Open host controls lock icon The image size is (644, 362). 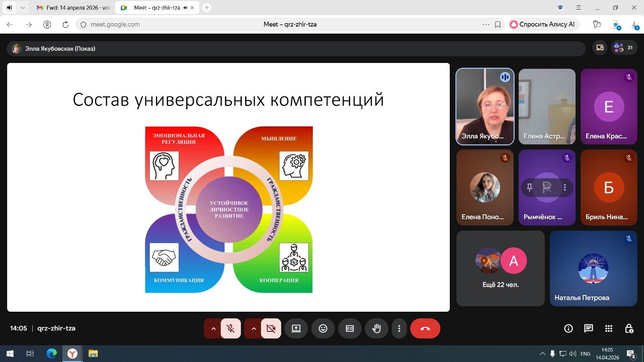pos(629,328)
